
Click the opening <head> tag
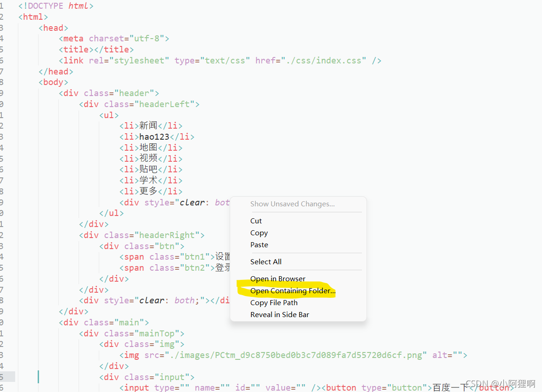coord(53,28)
